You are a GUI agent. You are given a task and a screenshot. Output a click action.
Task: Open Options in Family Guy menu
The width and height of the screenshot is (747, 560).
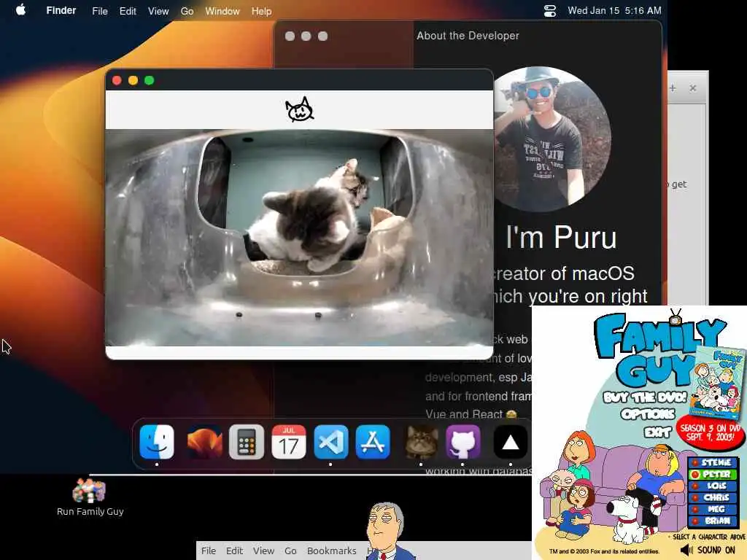coord(648,414)
